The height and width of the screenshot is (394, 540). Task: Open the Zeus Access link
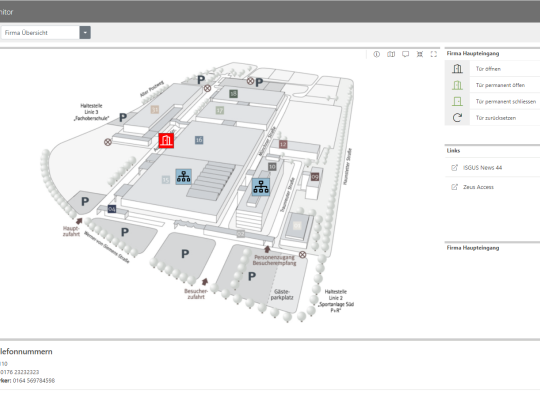click(478, 187)
